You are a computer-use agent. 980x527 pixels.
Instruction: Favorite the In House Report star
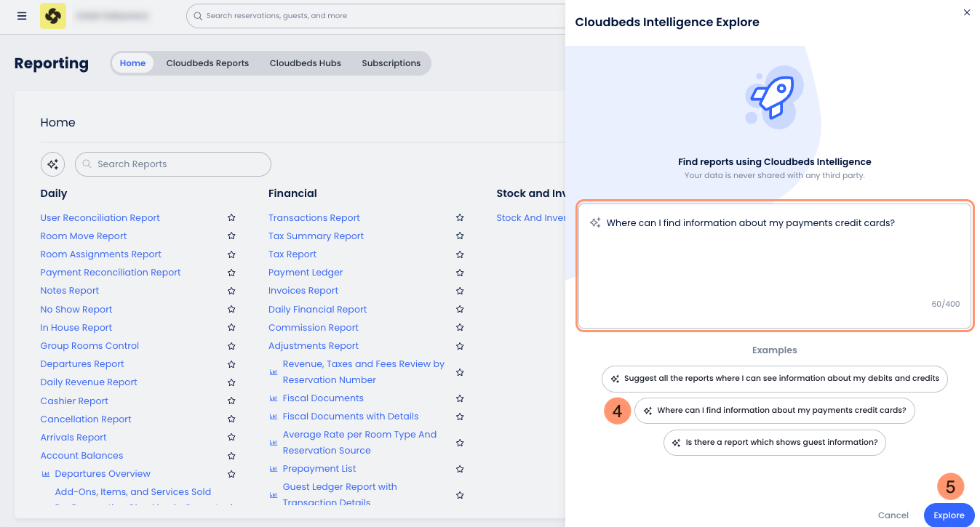[x=231, y=328]
